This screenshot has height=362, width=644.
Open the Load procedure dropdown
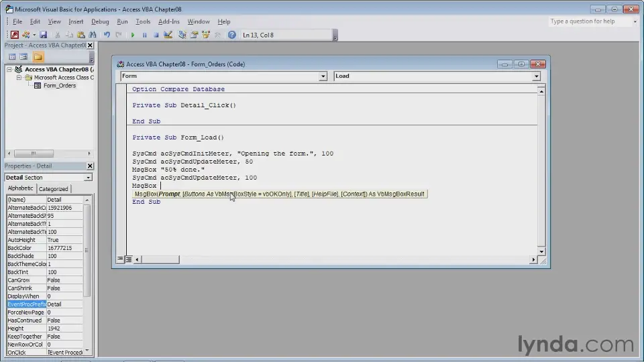click(x=536, y=76)
